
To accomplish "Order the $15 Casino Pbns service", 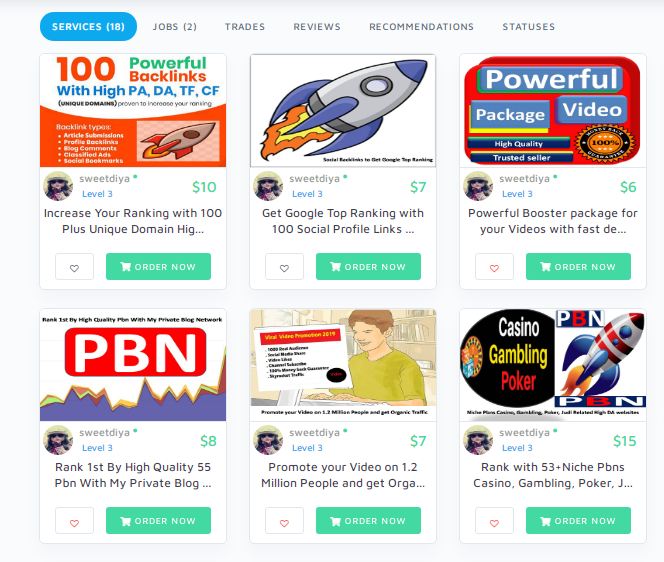I will [x=578, y=520].
